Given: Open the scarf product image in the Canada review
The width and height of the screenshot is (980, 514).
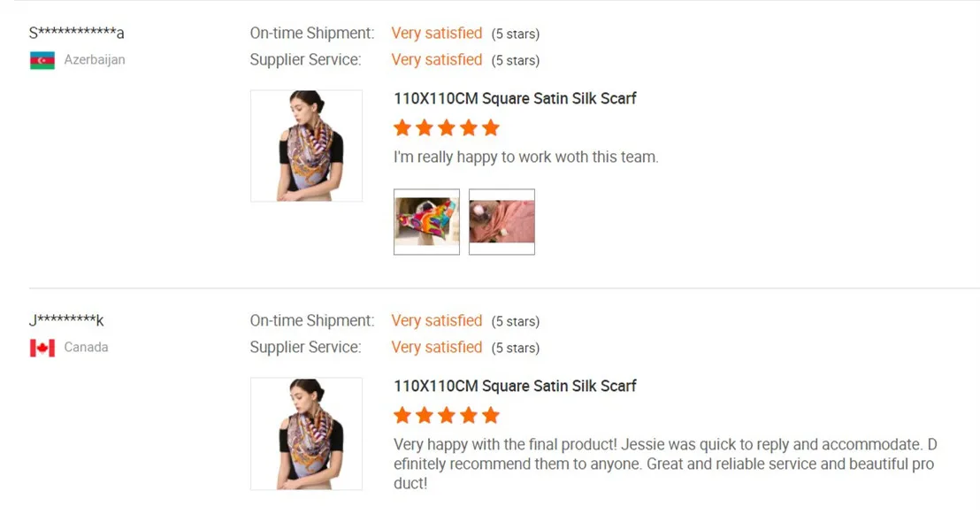Looking at the screenshot, I should [x=306, y=433].
